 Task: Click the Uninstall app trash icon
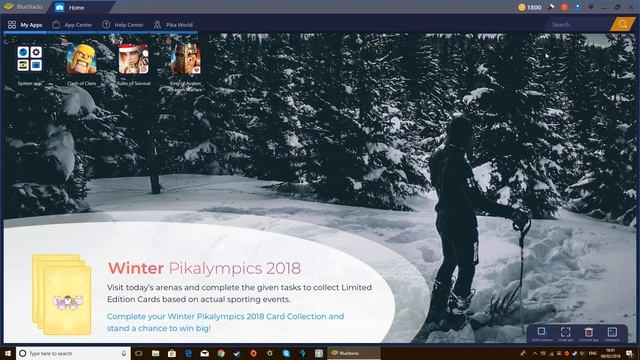tap(589, 333)
